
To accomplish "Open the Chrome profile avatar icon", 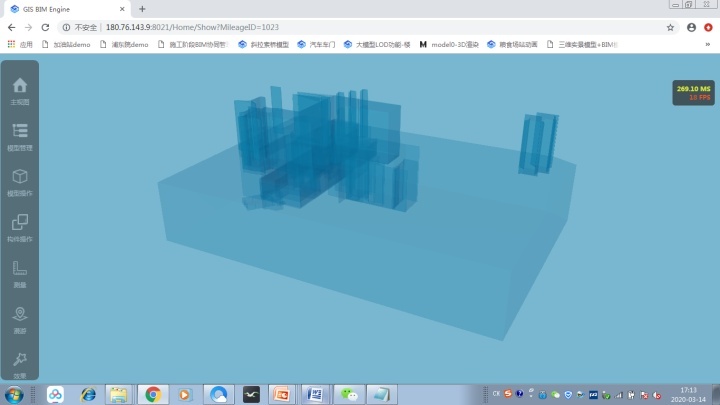I will click(x=691, y=28).
